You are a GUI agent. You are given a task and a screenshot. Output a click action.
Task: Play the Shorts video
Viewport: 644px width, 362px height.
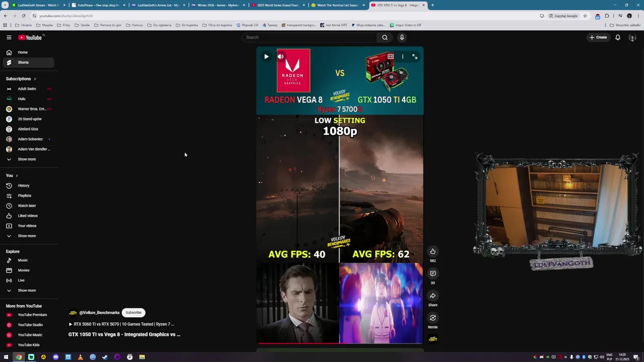pos(266,57)
